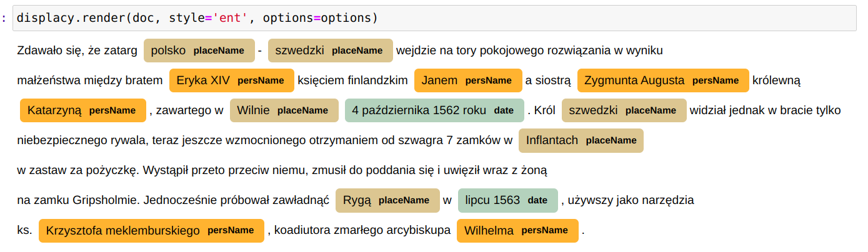Select the 'Wilnie' placeName entity
This screenshot has height=252, width=868.
tap(284, 110)
